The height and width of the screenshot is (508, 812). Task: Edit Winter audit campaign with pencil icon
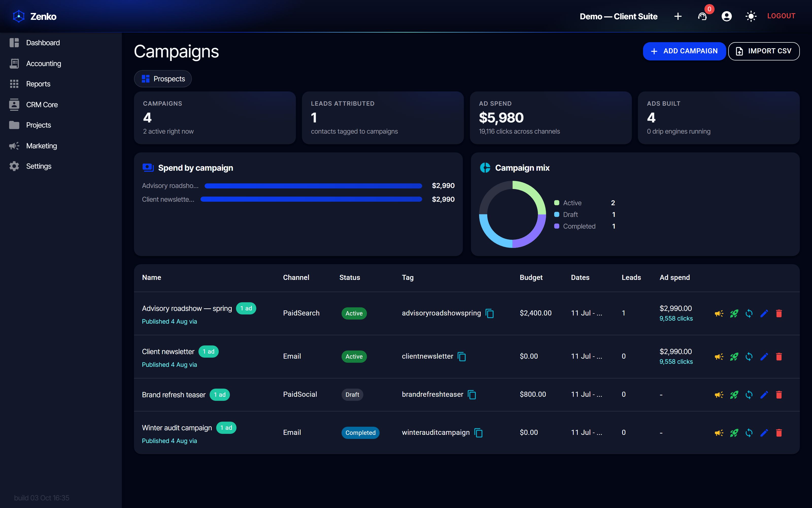pyautogui.click(x=764, y=433)
